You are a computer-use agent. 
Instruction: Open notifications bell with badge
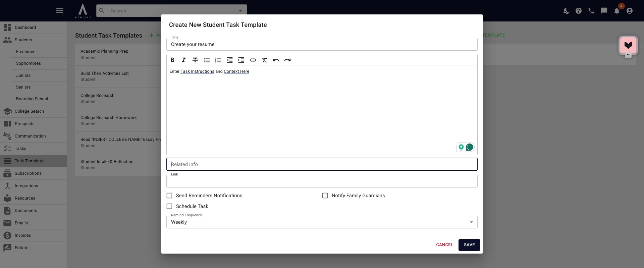point(617,11)
